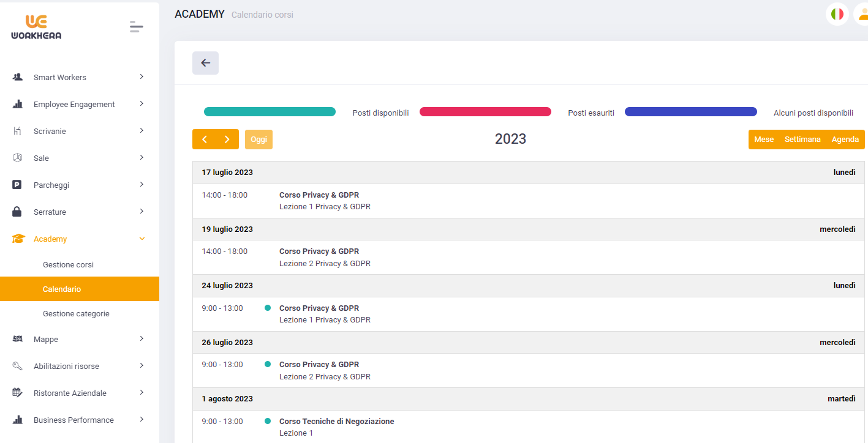Click the Workhera logo

coord(36,27)
